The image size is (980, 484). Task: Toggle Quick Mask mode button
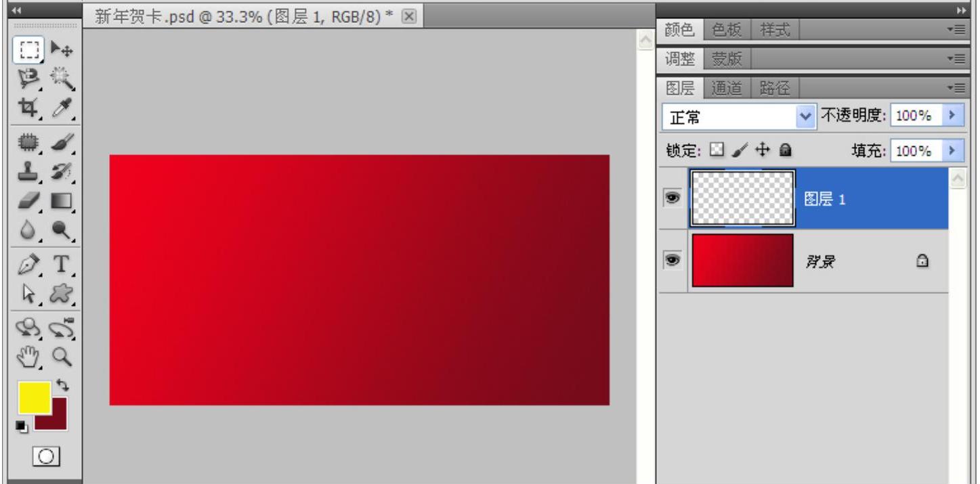coord(47,457)
